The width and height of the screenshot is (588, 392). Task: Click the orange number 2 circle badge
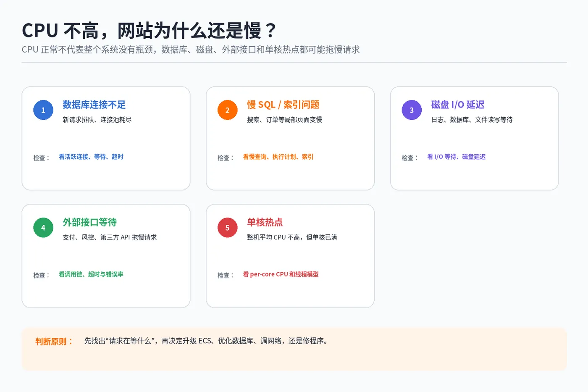(x=227, y=110)
